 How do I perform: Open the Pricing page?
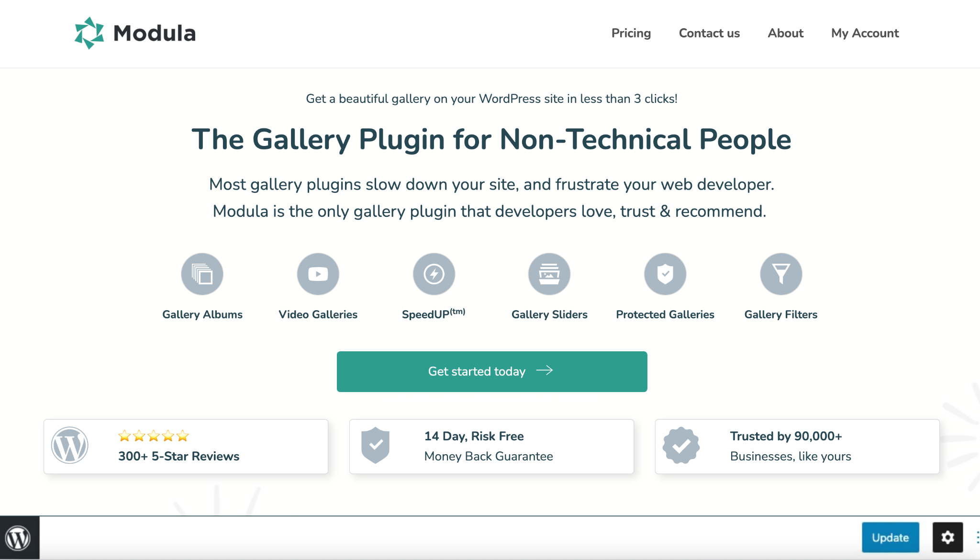[x=631, y=33]
